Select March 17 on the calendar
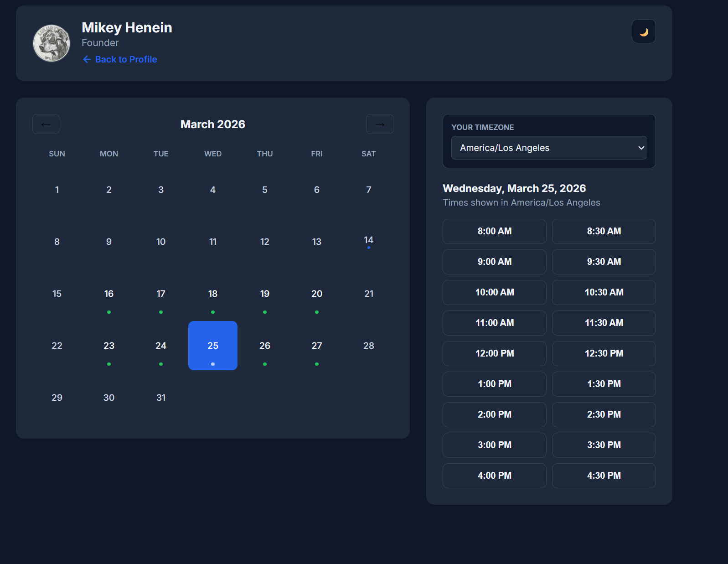Image resolution: width=728 pixels, height=564 pixels. [x=161, y=294]
